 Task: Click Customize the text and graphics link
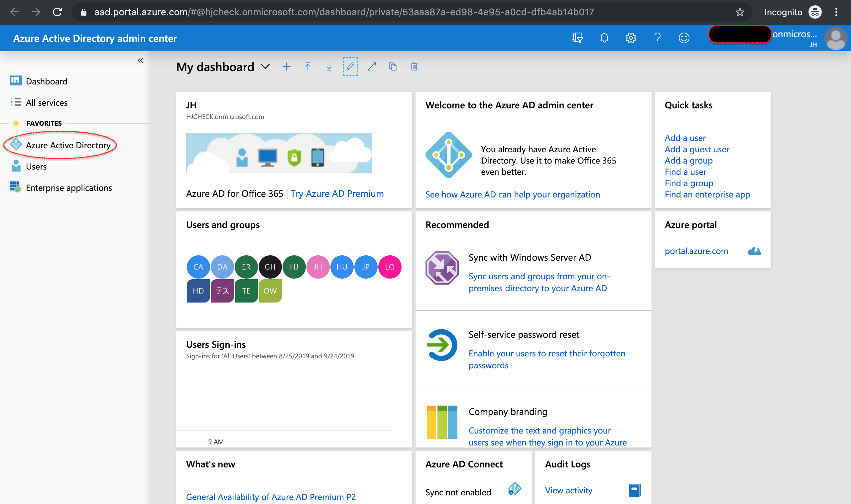547,437
